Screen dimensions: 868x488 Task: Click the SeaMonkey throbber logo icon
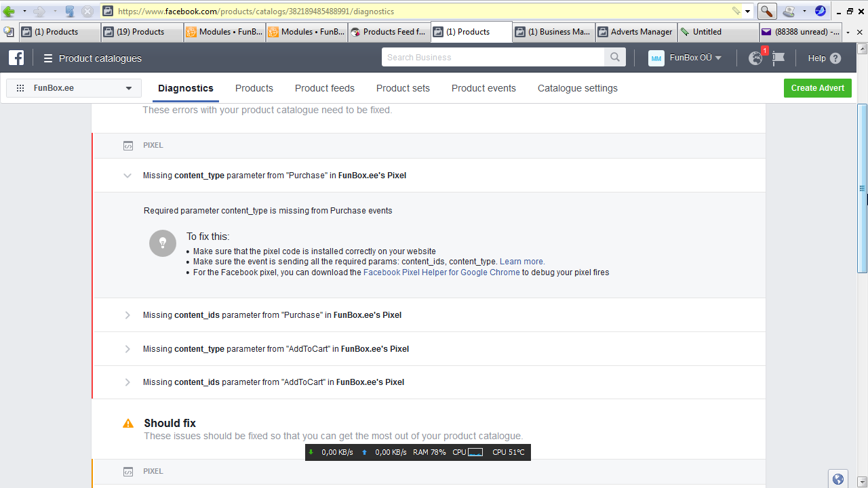(x=821, y=11)
